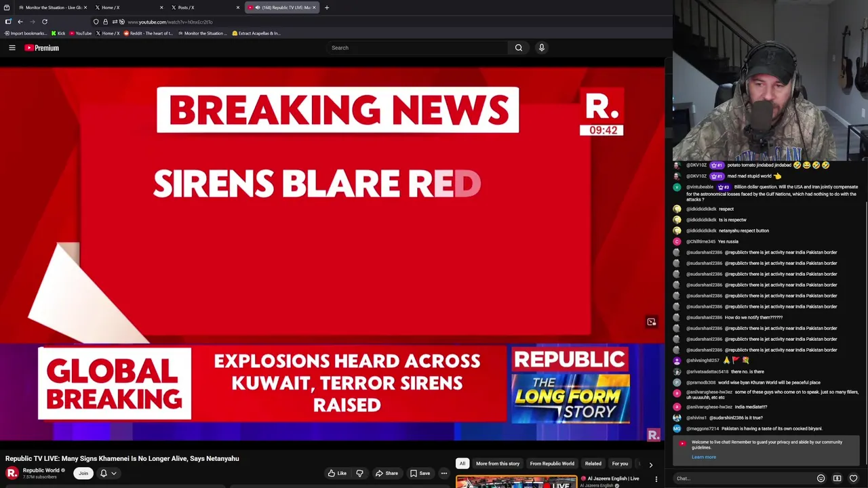Screen dimensions: 868x488
Task: Open Super Chat purchase icon
Action: coord(837,479)
